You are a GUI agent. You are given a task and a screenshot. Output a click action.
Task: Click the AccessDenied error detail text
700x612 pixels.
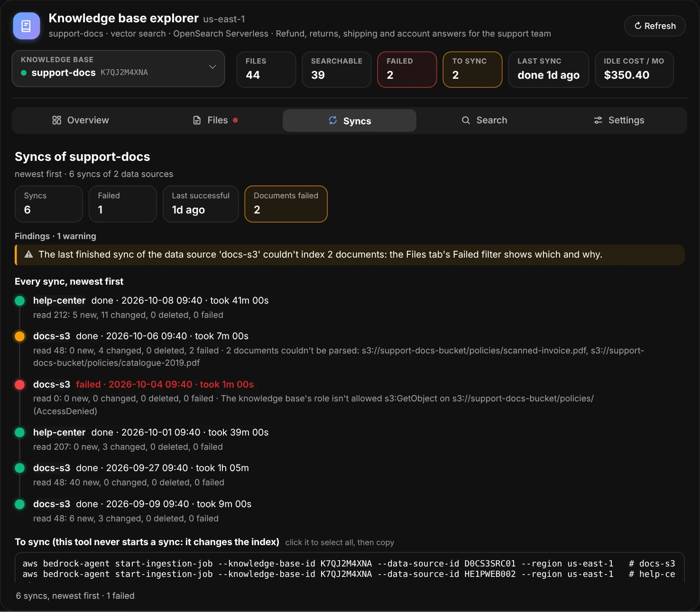313,405
